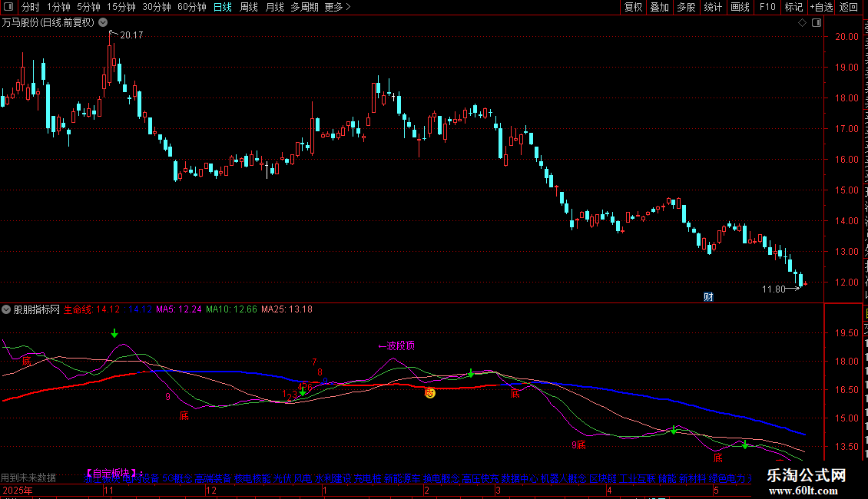Viewport: 868px width, 499px height.
Task: Select the 日线 daily tab
Action: [x=223, y=7]
